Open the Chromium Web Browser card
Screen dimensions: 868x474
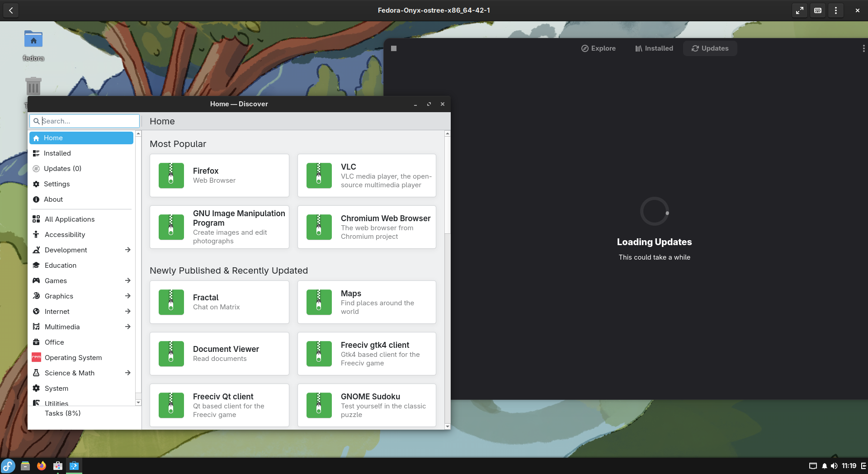pos(367,227)
